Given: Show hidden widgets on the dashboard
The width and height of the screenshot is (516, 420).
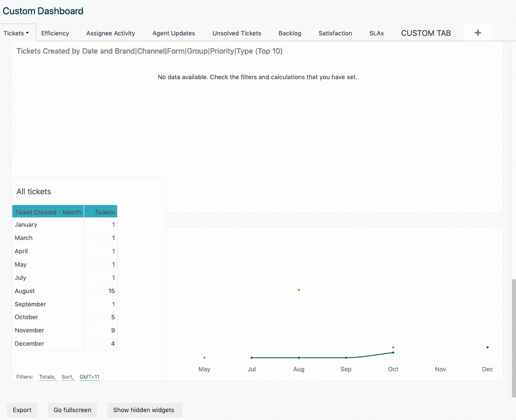Looking at the screenshot, I should [144, 410].
